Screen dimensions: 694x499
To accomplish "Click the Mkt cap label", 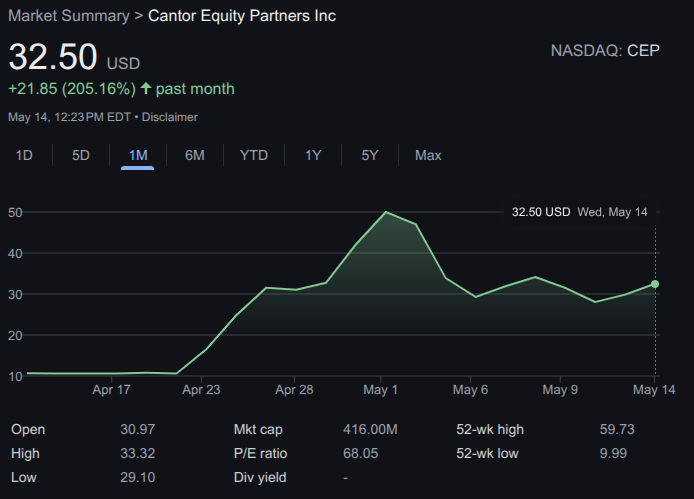I will tap(258, 429).
